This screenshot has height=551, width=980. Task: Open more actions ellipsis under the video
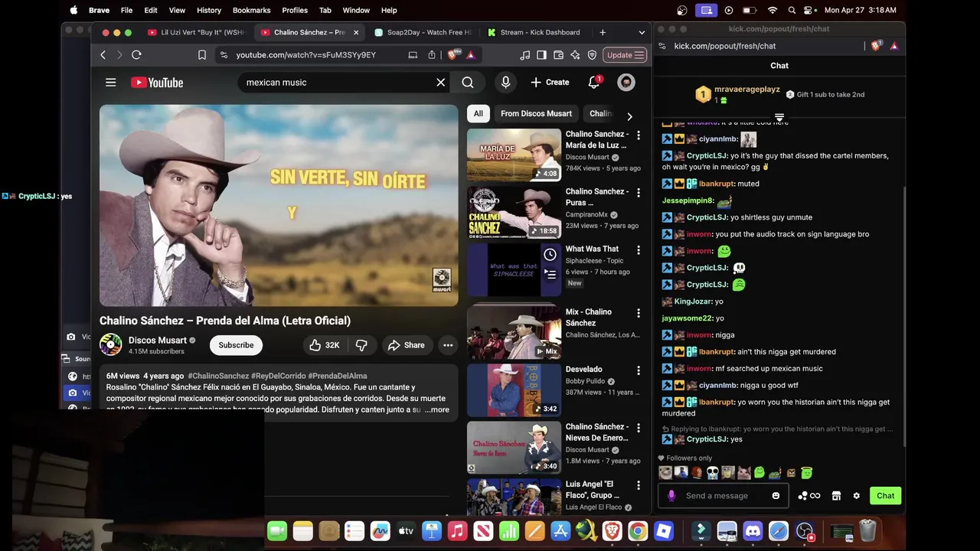click(448, 345)
